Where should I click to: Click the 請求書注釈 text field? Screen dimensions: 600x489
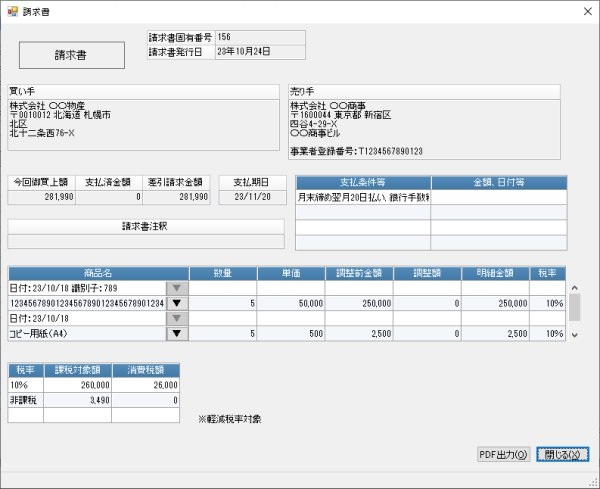(146, 241)
